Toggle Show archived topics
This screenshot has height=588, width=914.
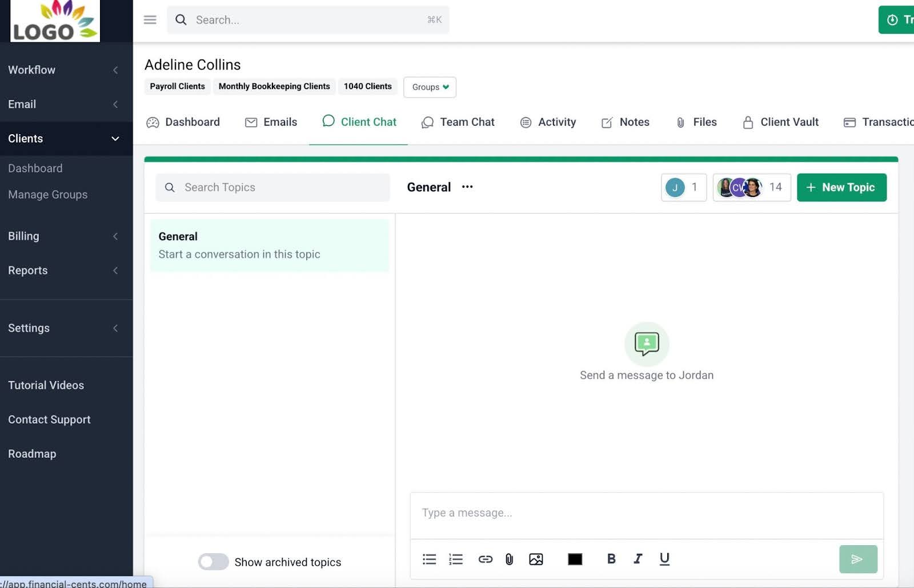click(213, 562)
